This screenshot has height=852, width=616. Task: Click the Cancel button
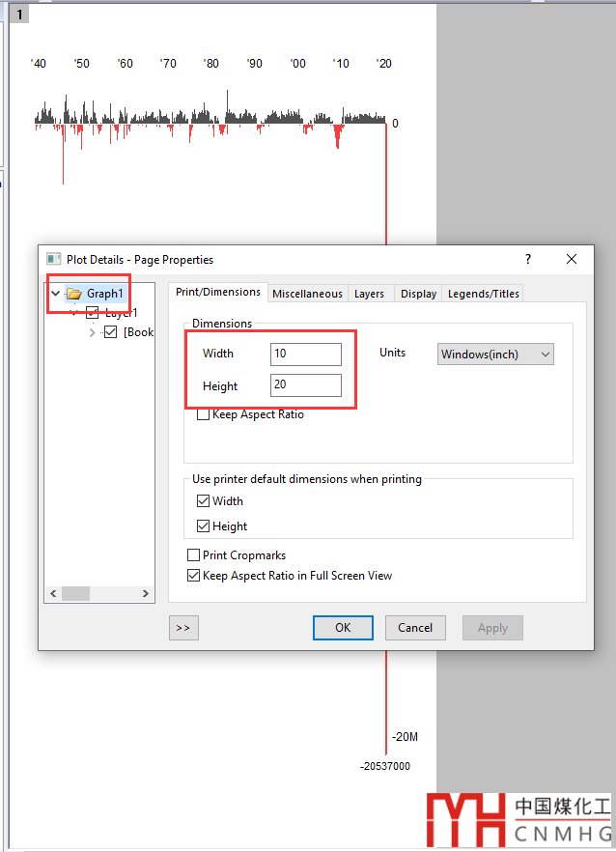coord(415,628)
